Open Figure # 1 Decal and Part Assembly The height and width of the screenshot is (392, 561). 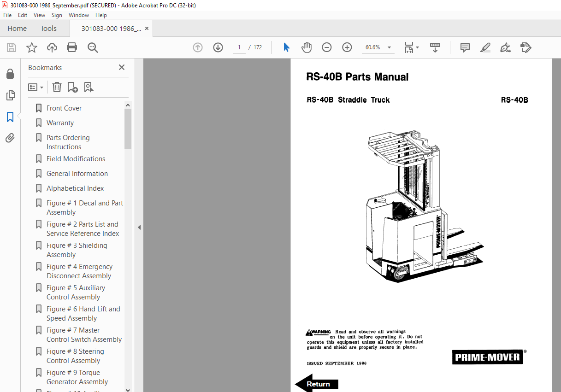pyautogui.click(x=85, y=208)
